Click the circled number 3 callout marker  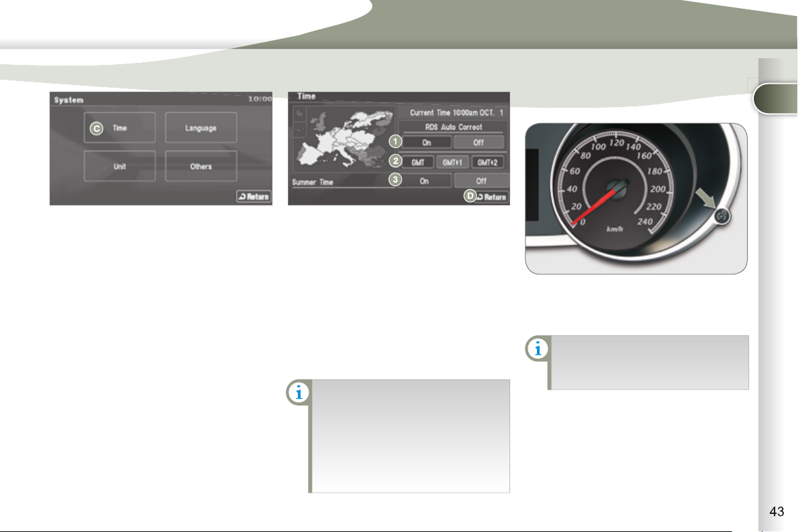coord(396,180)
